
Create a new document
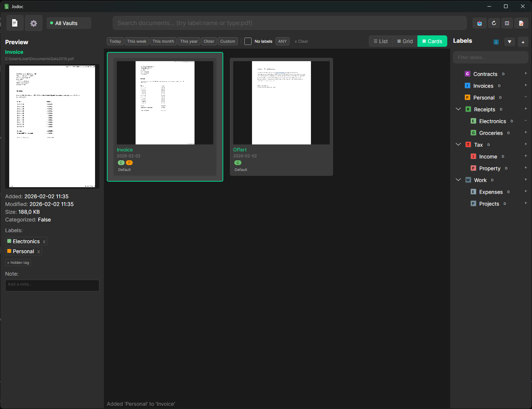click(x=15, y=23)
